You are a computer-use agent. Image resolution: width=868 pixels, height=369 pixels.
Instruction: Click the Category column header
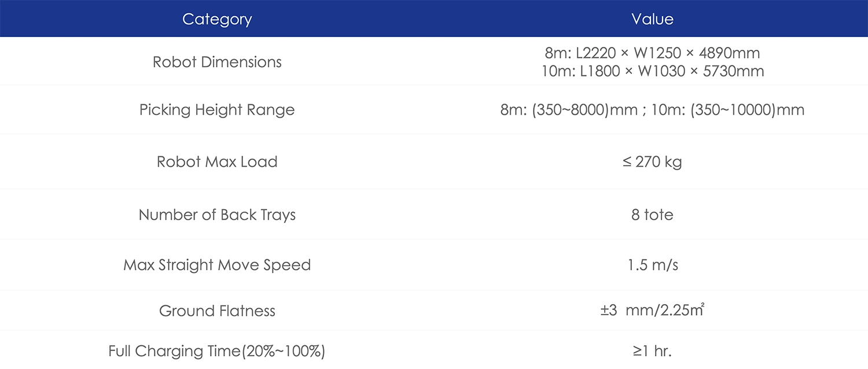[x=217, y=19]
